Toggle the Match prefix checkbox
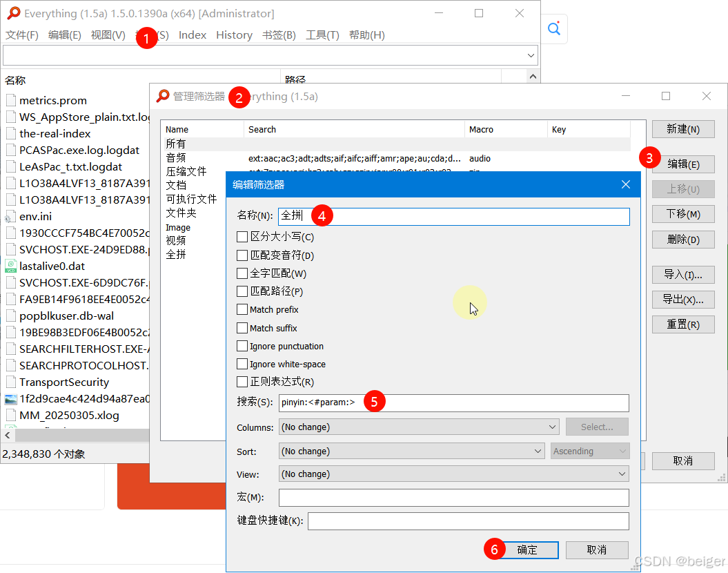Screen dimensions: 728x573 coord(242,309)
